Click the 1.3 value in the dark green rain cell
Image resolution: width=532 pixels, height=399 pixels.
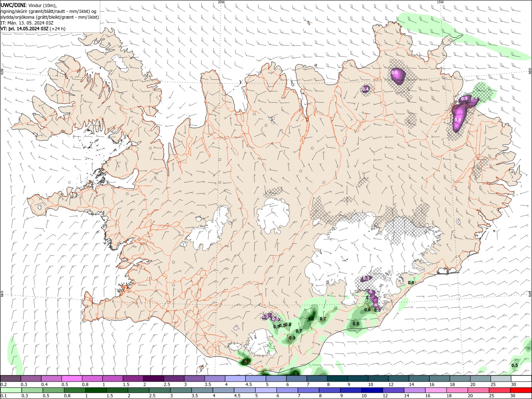coord(310,319)
